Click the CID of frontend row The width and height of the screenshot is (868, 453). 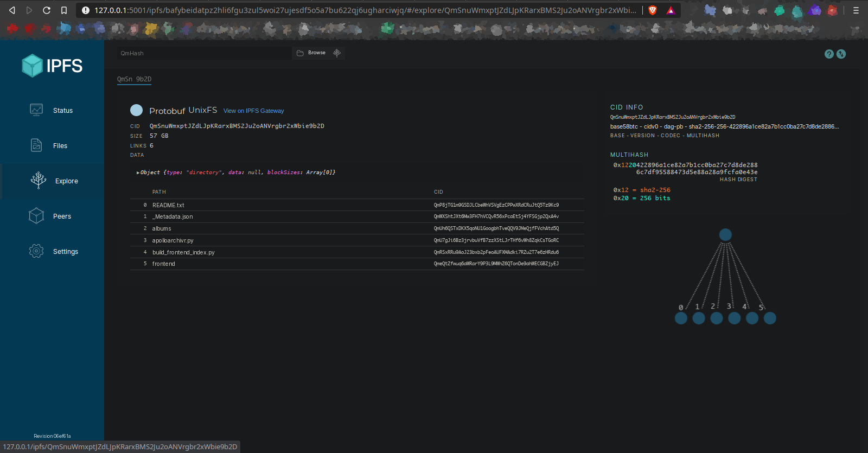coord(496,264)
